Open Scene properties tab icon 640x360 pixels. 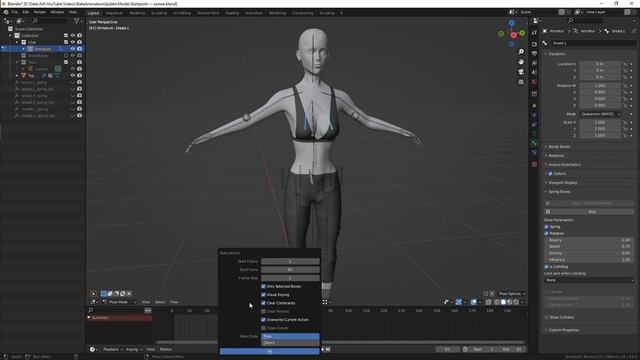tap(534, 73)
